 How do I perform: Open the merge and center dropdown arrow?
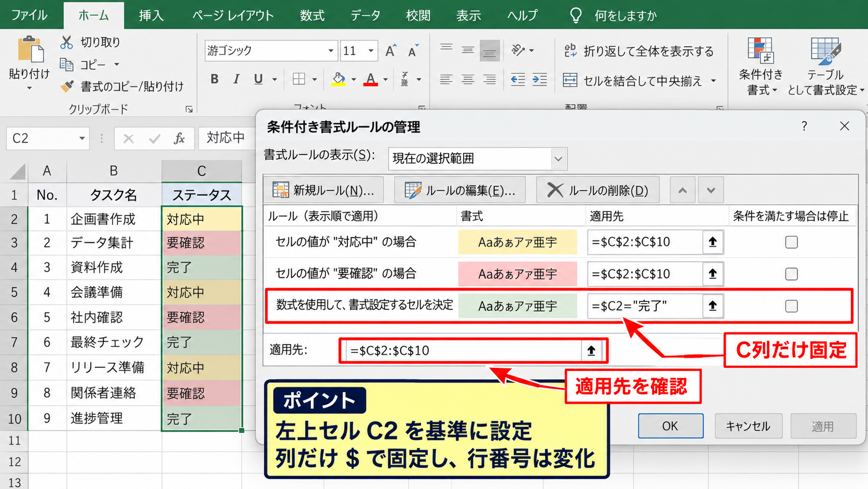713,81
